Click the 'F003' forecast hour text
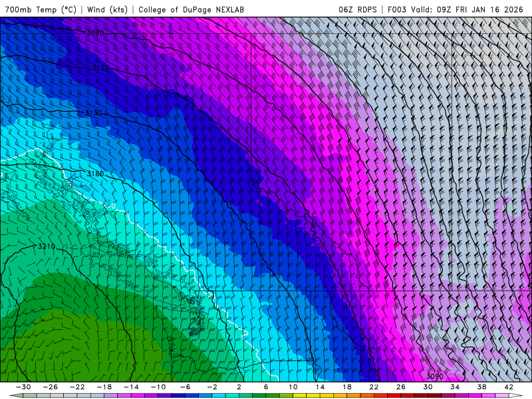 [396, 9]
